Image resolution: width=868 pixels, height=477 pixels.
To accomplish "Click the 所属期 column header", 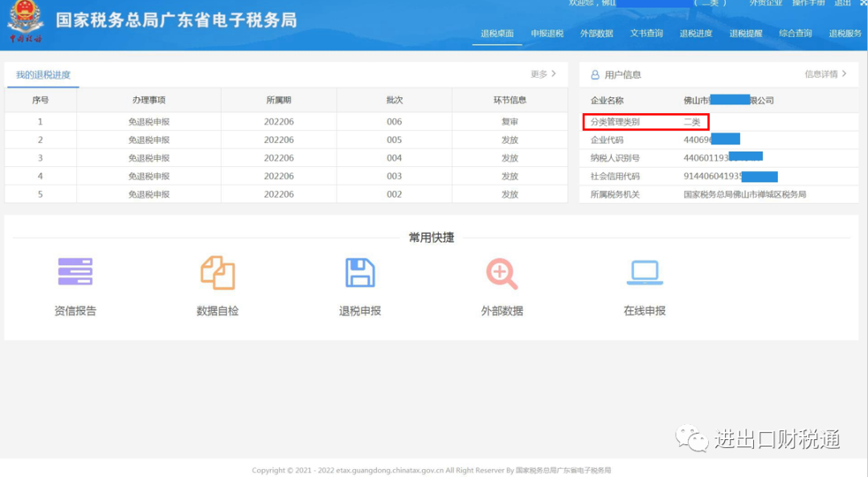I will [x=278, y=100].
